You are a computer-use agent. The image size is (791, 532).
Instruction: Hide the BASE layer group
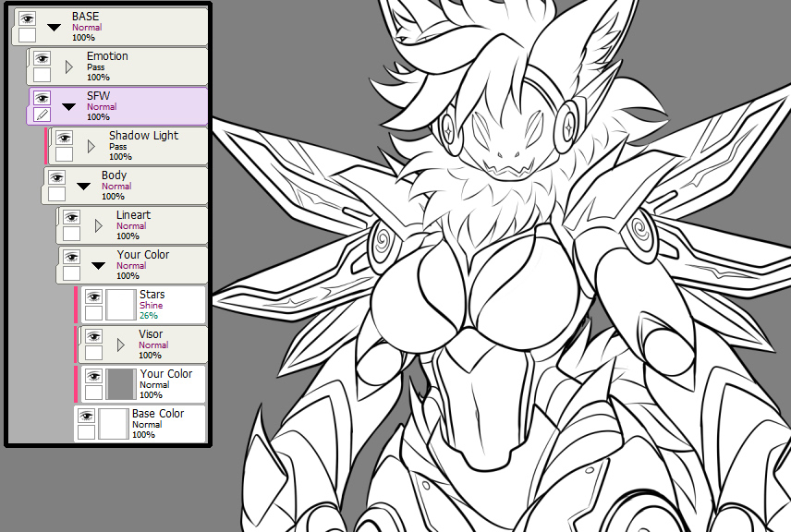[x=27, y=19]
